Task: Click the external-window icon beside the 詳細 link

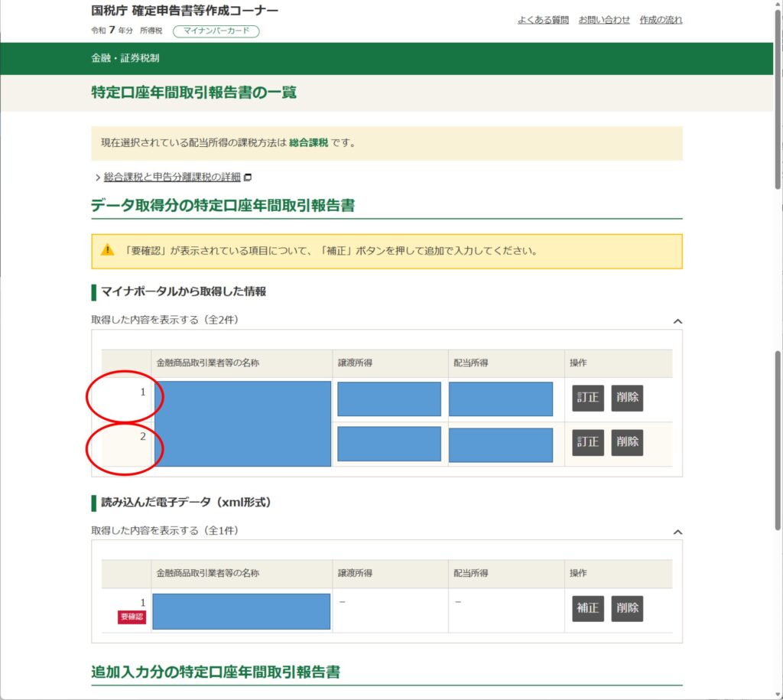Action: click(247, 177)
